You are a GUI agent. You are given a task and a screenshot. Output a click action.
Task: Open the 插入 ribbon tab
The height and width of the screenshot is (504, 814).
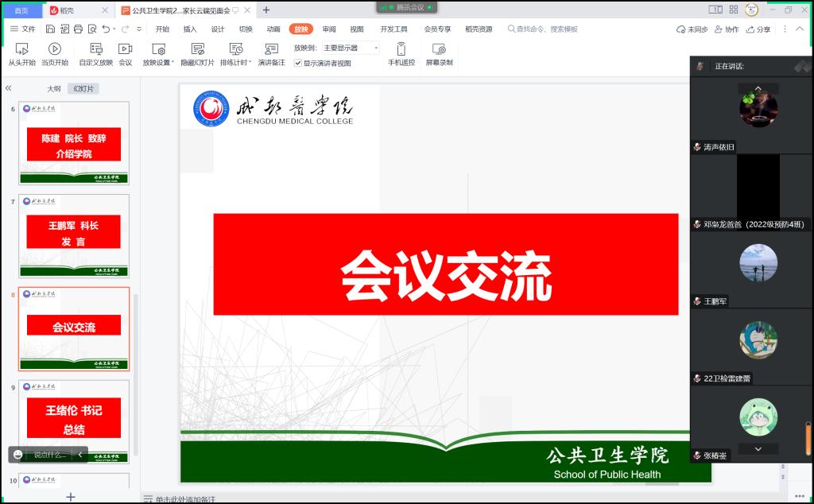(x=190, y=29)
